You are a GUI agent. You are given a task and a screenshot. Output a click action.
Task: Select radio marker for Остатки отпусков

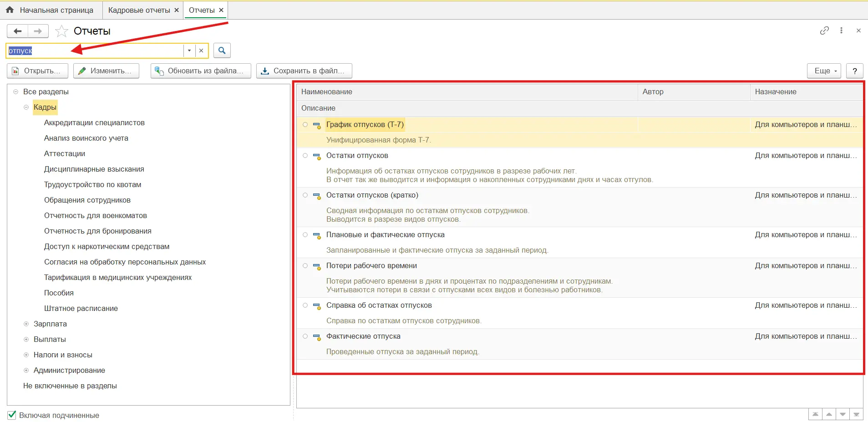pyautogui.click(x=305, y=156)
